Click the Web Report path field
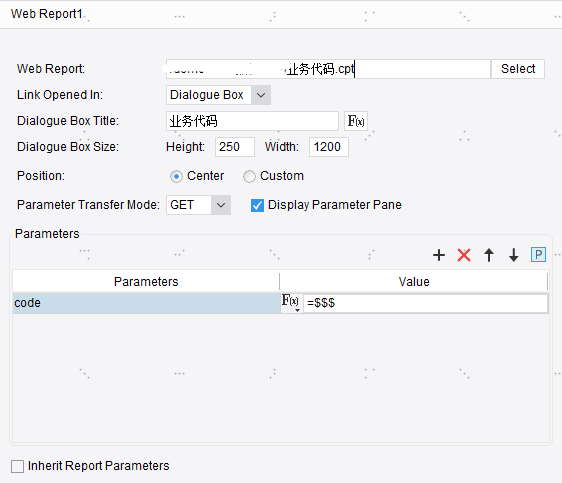 tap(328, 69)
